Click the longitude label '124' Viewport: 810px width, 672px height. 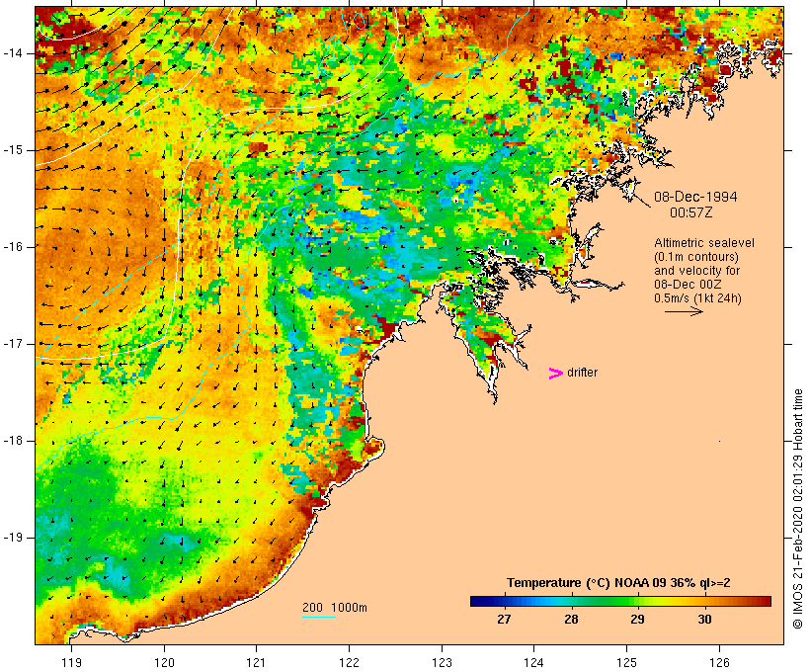pos(534,662)
